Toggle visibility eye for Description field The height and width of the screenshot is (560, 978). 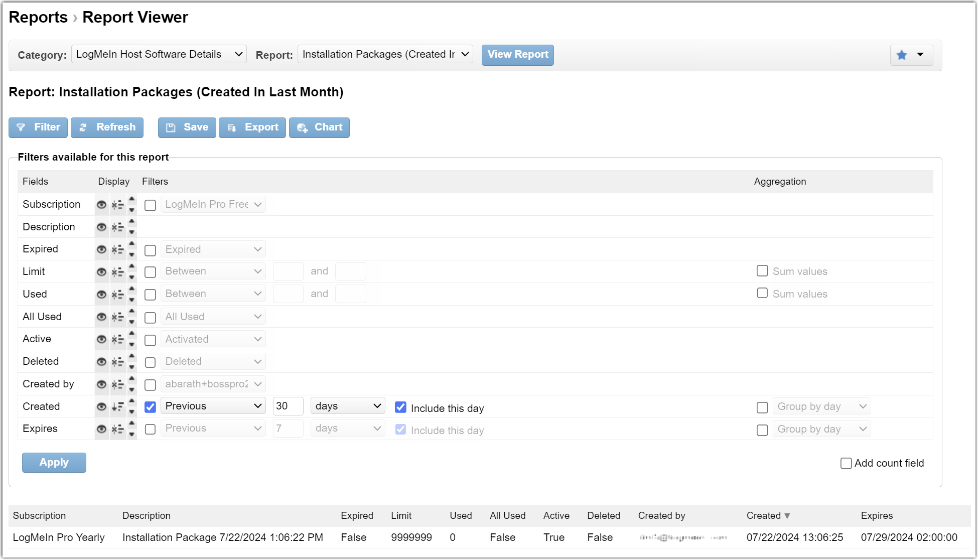tap(101, 227)
